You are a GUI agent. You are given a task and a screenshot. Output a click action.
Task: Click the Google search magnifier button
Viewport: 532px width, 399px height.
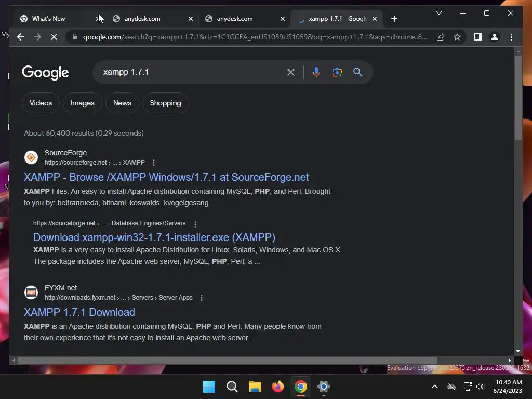[357, 72]
